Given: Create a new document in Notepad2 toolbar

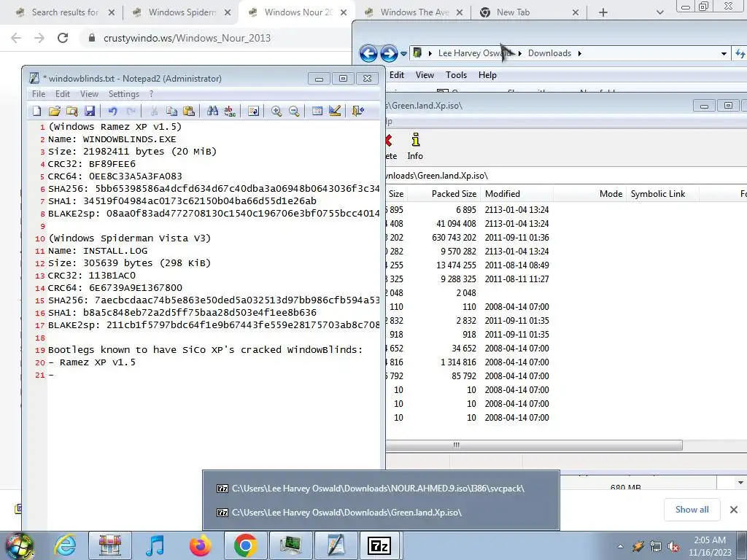Looking at the screenshot, I should point(36,111).
